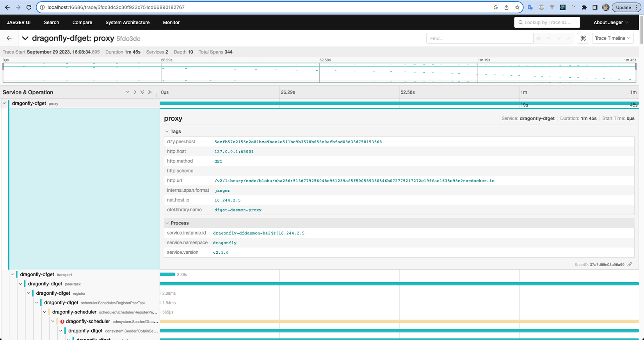Copy the deep link to span 37a7d58e03a96a99
The width and height of the screenshot is (644, 340).
click(x=630, y=264)
